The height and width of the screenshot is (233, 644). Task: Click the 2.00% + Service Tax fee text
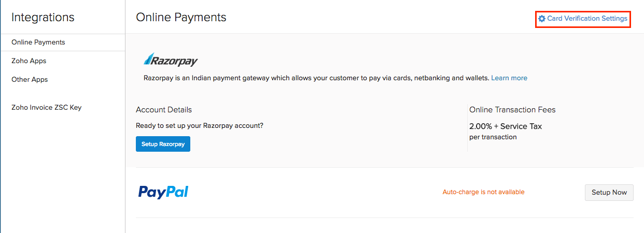click(506, 126)
